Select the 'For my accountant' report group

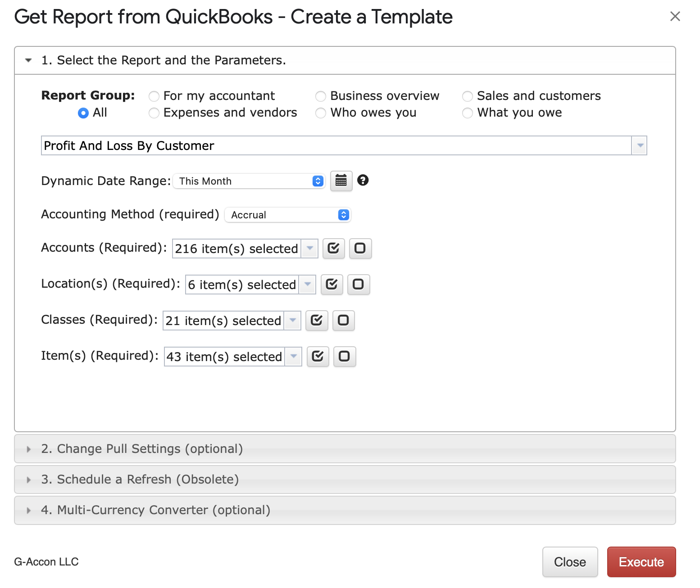154,96
